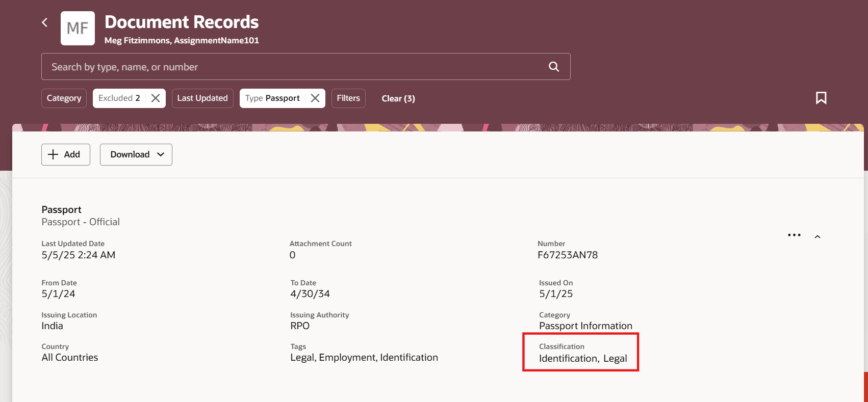Collapse the Passport record details

(818, 237)
